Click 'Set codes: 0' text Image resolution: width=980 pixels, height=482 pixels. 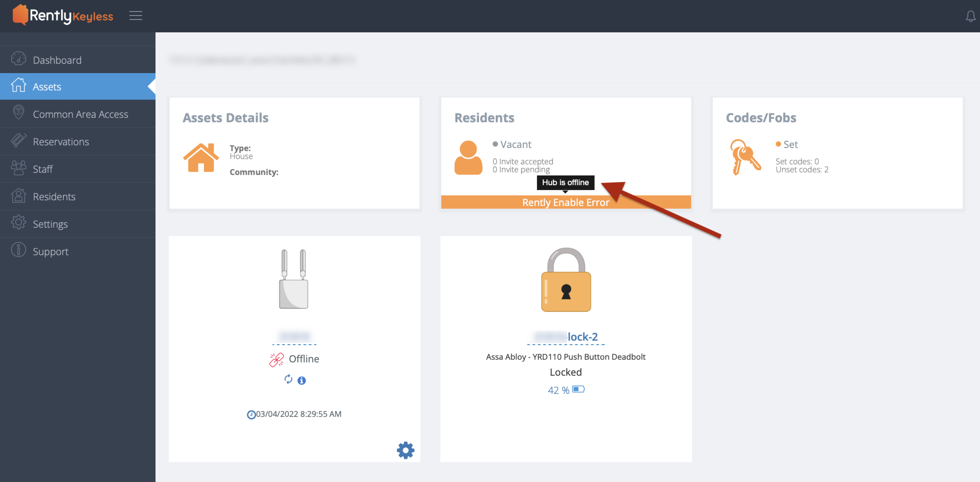tap(797, 161)
